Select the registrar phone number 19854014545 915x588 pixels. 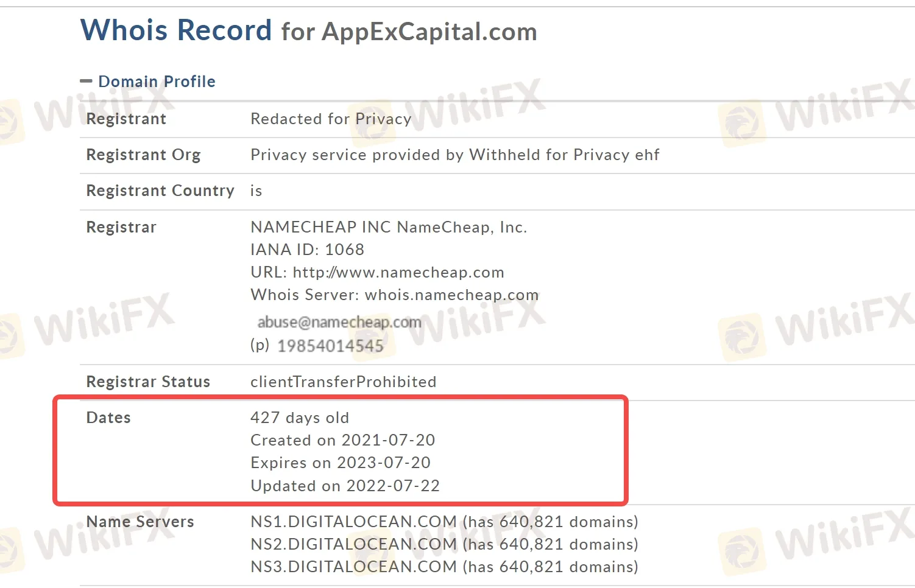(330, 346)
